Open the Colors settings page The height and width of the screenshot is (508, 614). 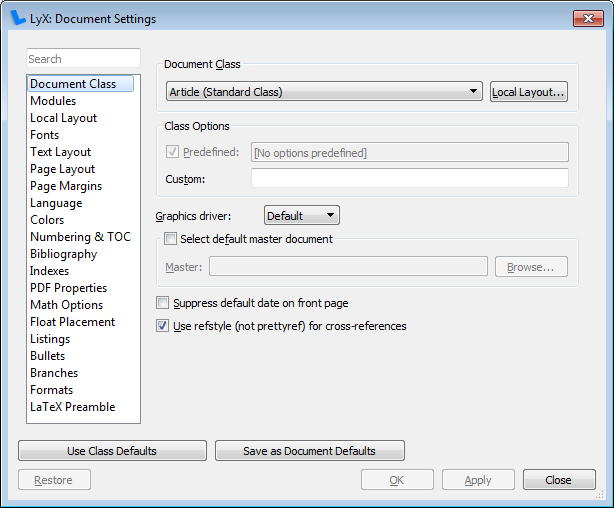(x=47, y=220)
